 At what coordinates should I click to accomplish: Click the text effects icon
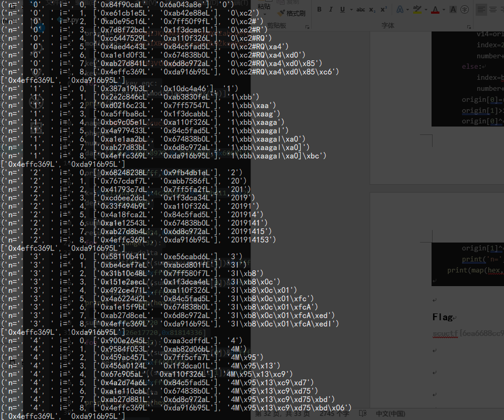pyautogui.click(x=399, y=9)
